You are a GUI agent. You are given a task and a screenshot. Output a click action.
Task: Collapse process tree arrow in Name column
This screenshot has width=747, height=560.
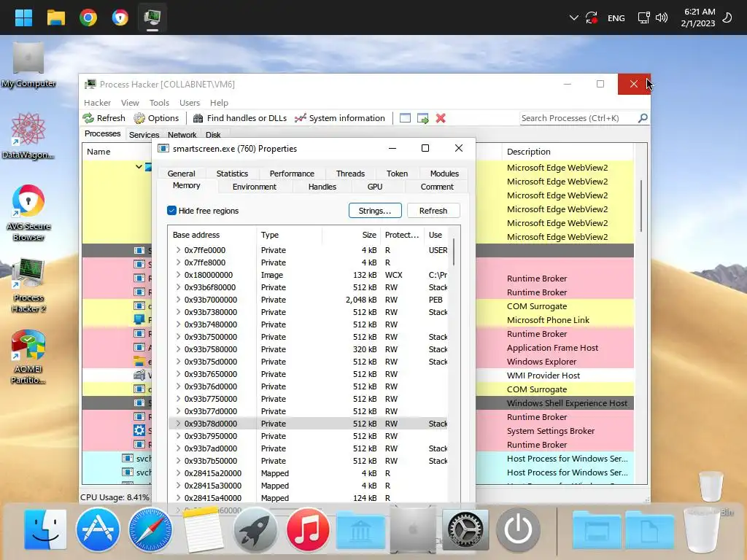139,167
